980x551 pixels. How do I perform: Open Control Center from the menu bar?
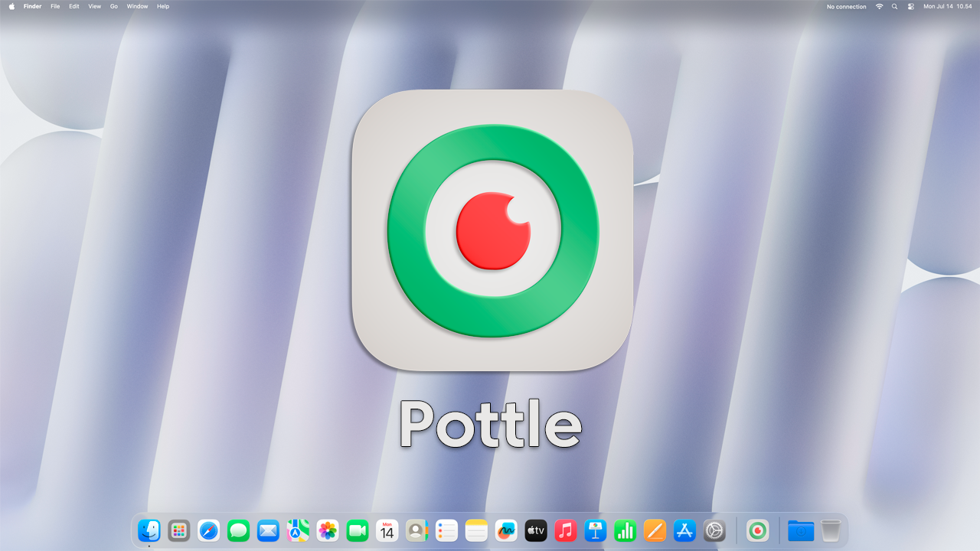click(x=910, y=6)
